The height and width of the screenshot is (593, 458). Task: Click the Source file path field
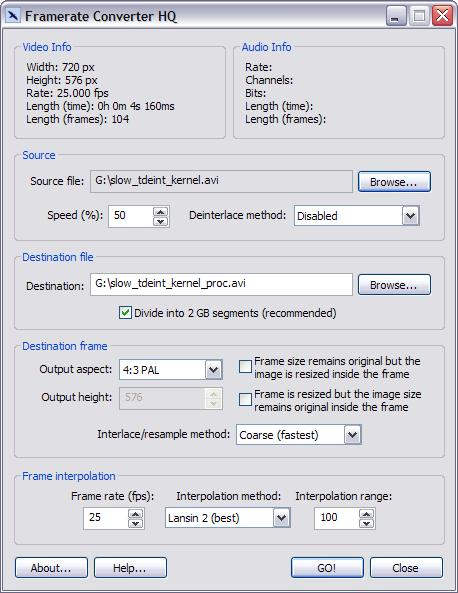tap(221, 181)
